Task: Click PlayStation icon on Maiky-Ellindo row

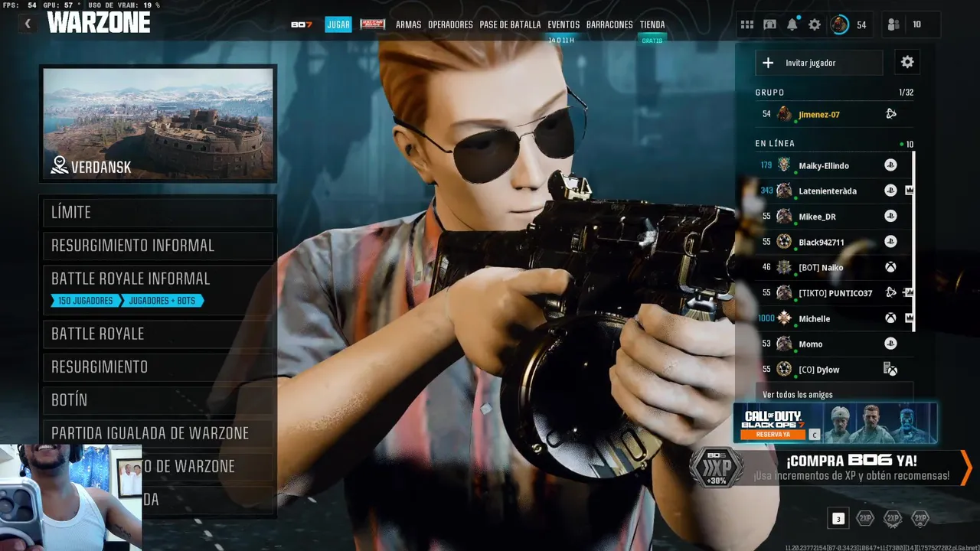Action: click(x=890, y=165)
